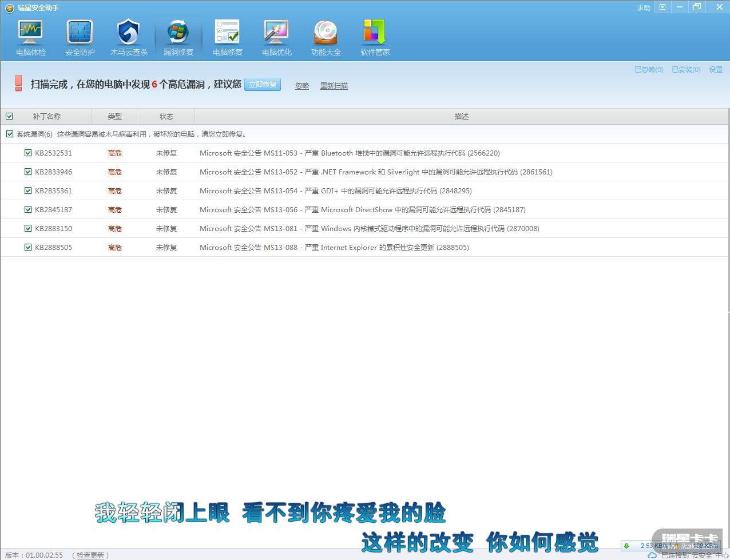The image size is (730, 560).
Task: Open 电脑体检 computer checkup
Action: tap(31, 38)
